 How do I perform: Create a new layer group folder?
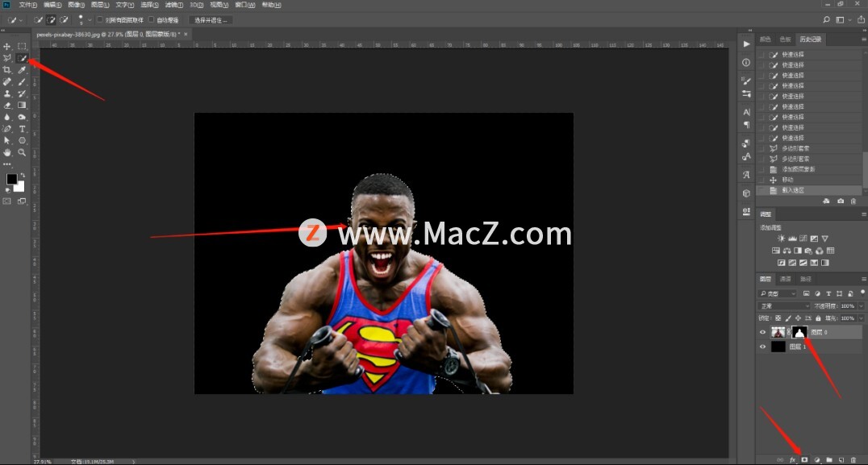(829, 460)
